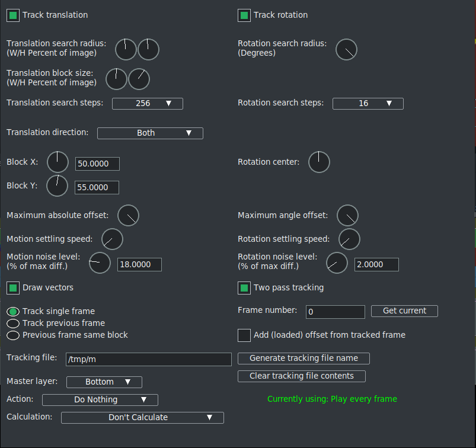Toggle the Two pass tracking checkbox
This screenshot has height=448, width=476.
[244, 288]
